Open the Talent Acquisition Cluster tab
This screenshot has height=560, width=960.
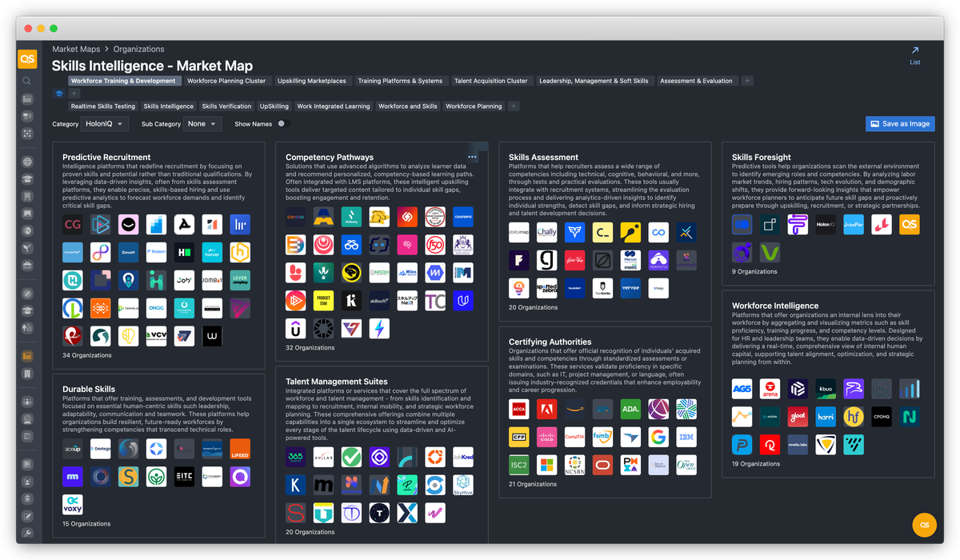click(491, 81)
